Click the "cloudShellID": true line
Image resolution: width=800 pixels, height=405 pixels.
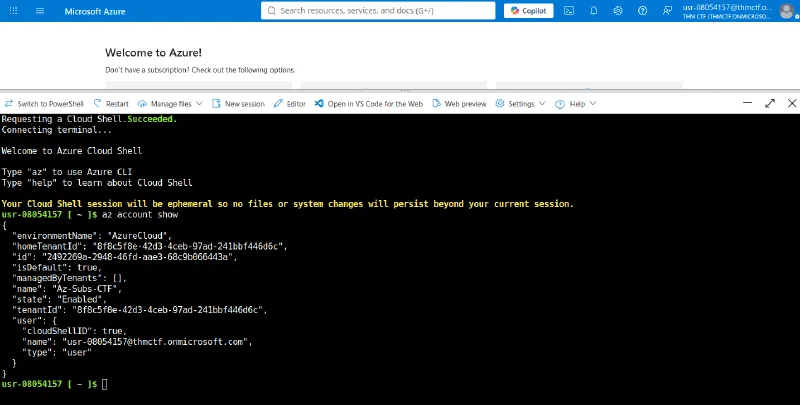(x=74, y=331)
